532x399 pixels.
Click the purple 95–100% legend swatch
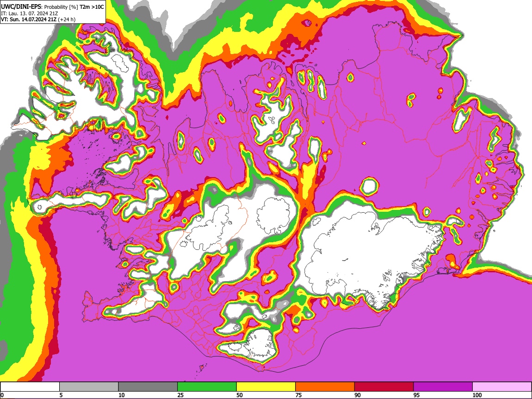[x=443, y=387]
